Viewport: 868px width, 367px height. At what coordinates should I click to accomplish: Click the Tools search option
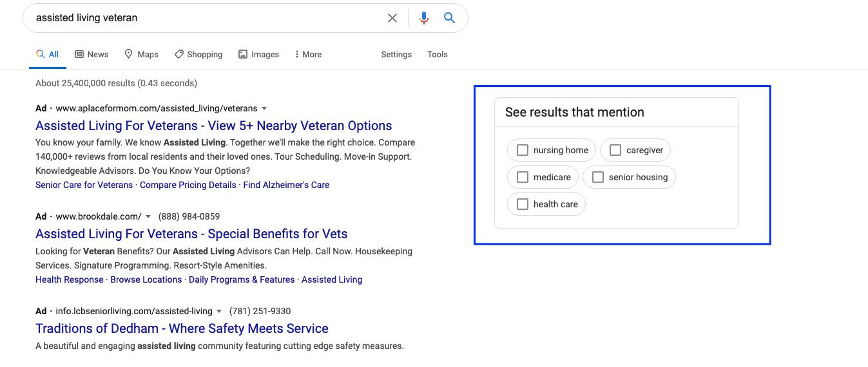click(x=438, y=55)
